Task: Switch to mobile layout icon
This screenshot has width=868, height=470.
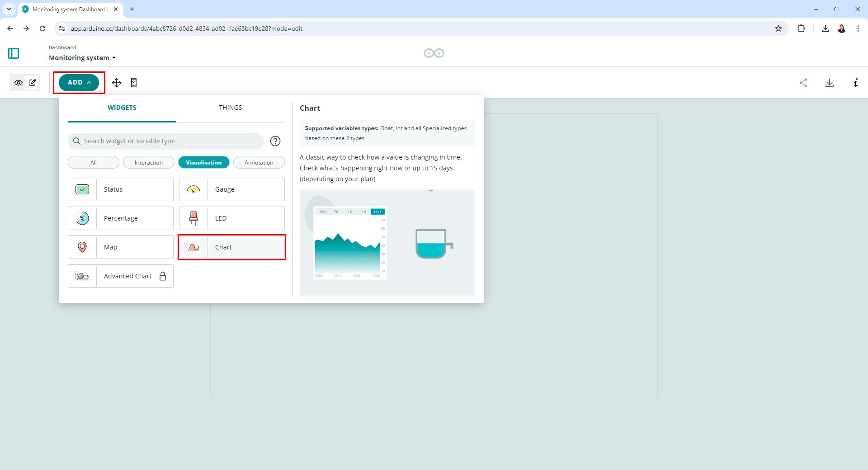Action: [x=134, y=83]
